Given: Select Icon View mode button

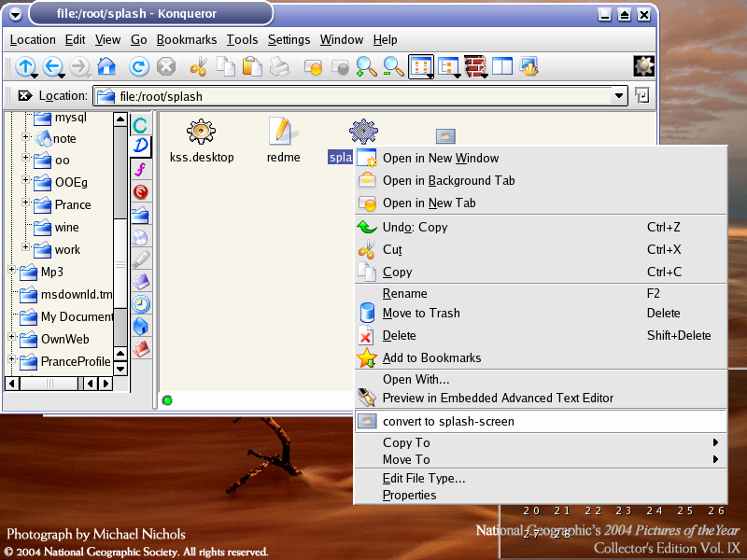Looking at the screenshot, I should [421, 66].
